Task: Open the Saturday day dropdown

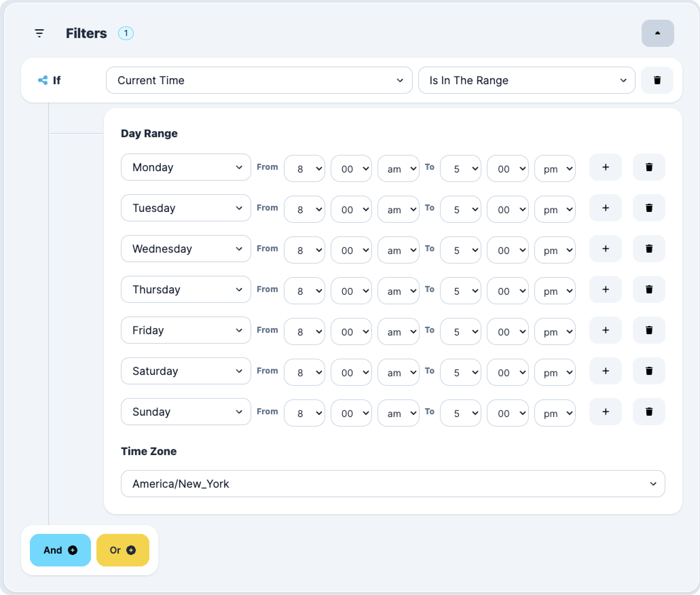Action: [186, 371]
